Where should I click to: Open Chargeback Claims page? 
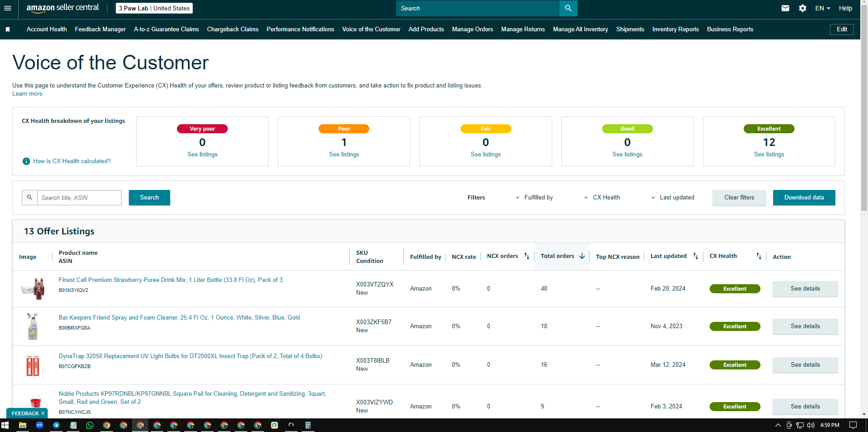coord(233,29)
